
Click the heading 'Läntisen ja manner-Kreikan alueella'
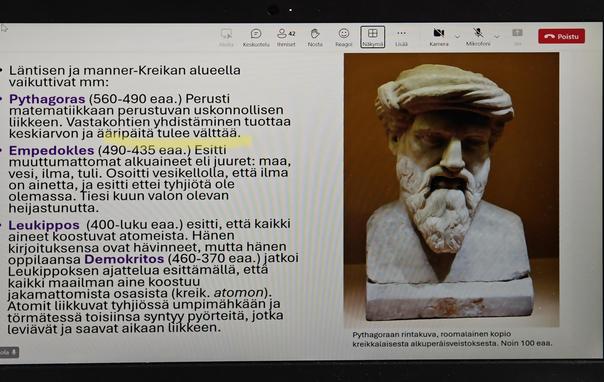click(x=125, y=70)
